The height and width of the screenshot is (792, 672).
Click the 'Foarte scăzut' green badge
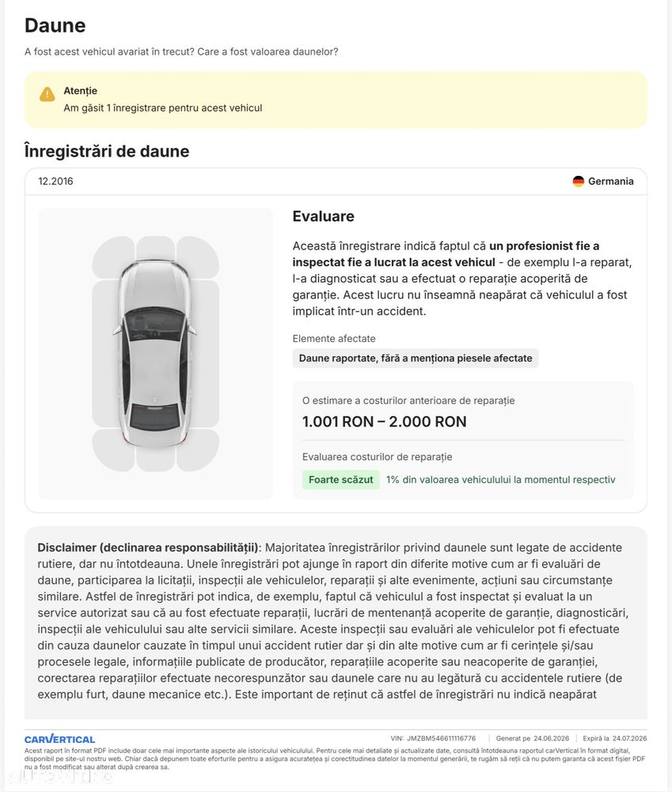(341, 480)
